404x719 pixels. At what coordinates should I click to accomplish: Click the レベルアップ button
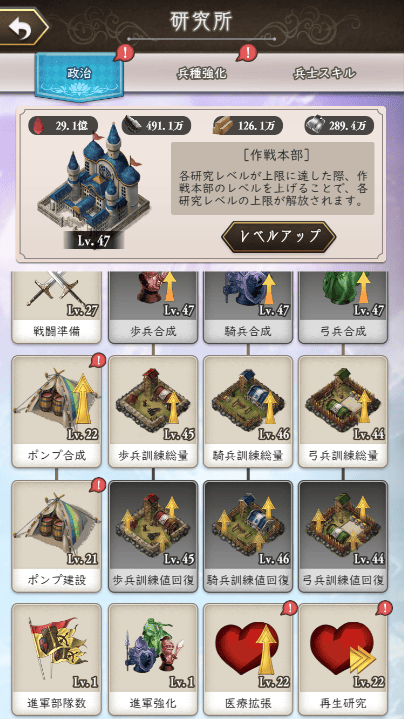tap(279, 237)
